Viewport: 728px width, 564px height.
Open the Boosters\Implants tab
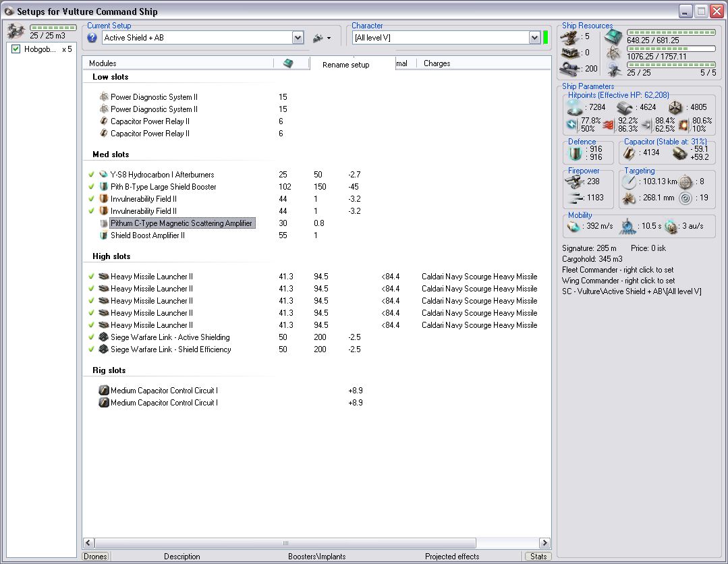[316, 556]
